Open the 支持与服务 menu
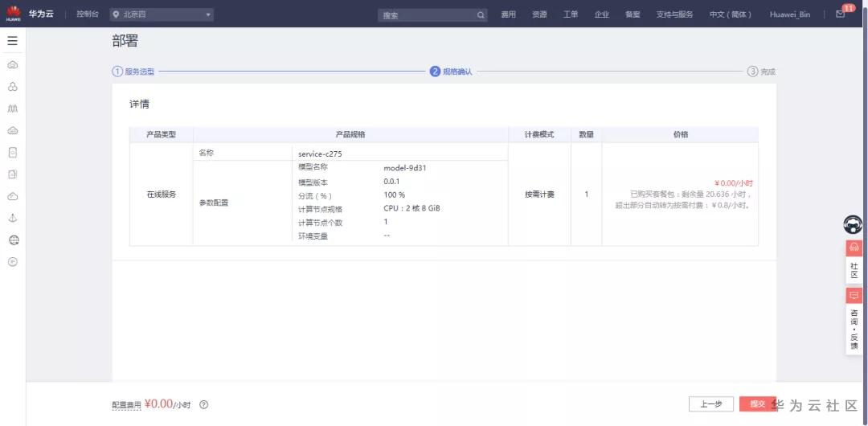Screen dimensions: 868x426 click(674, 15)
